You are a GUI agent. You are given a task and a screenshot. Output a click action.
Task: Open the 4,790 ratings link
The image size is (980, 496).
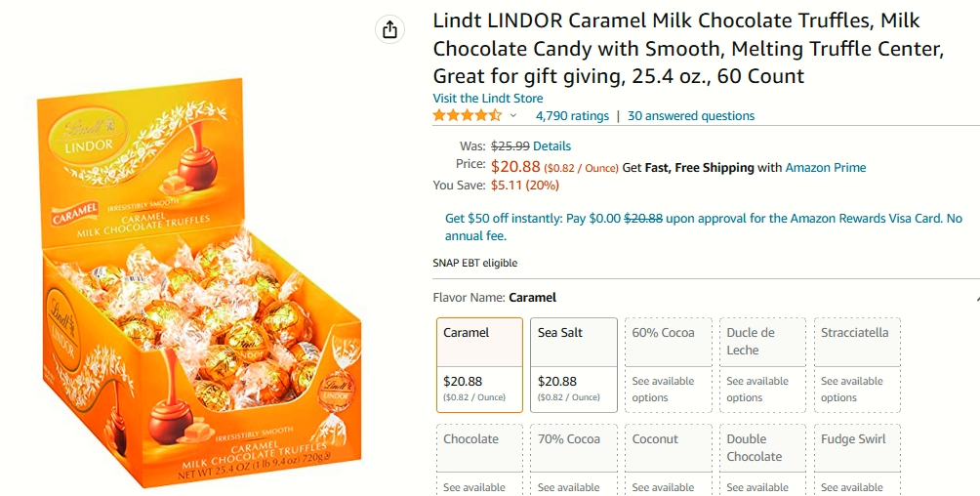[572, 116]
